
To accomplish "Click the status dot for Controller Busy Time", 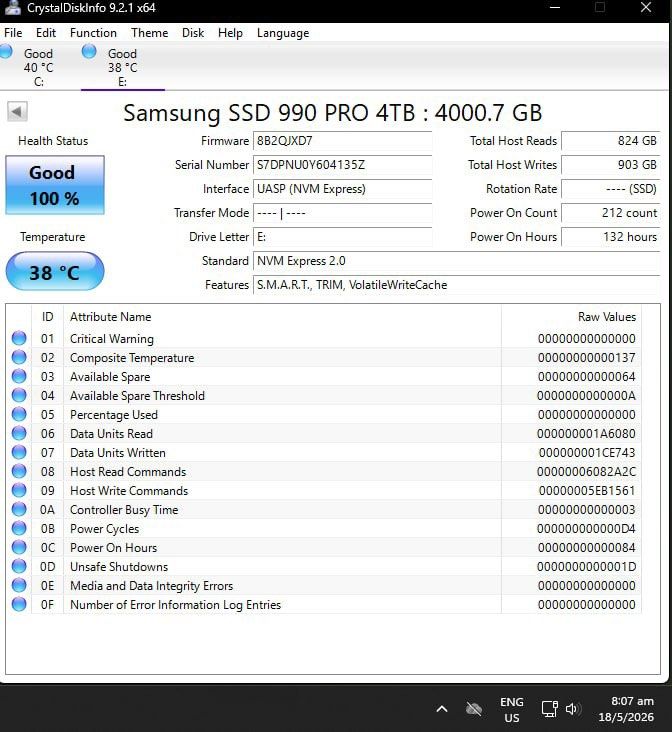I will pyautogui.click(x=19, y=509).
